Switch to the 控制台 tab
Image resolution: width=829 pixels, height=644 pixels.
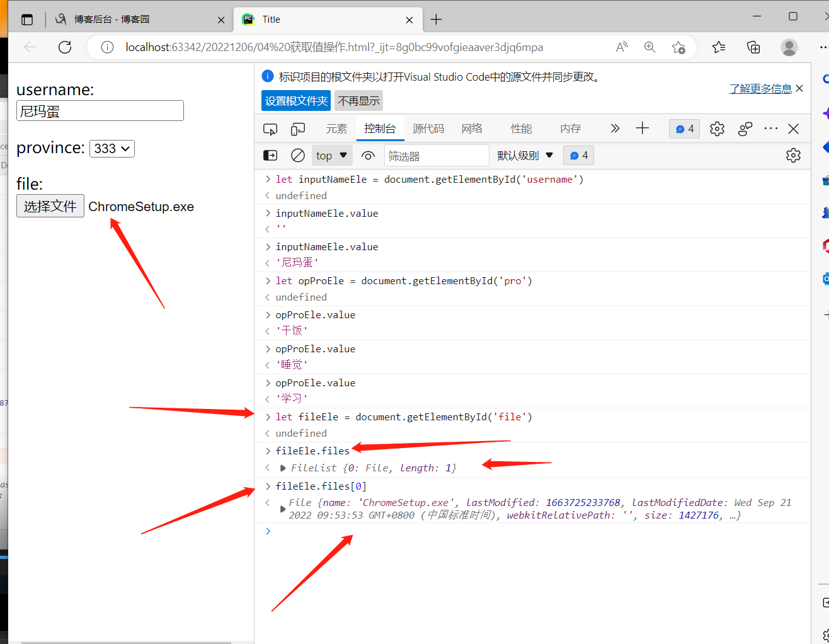(380, 129)
